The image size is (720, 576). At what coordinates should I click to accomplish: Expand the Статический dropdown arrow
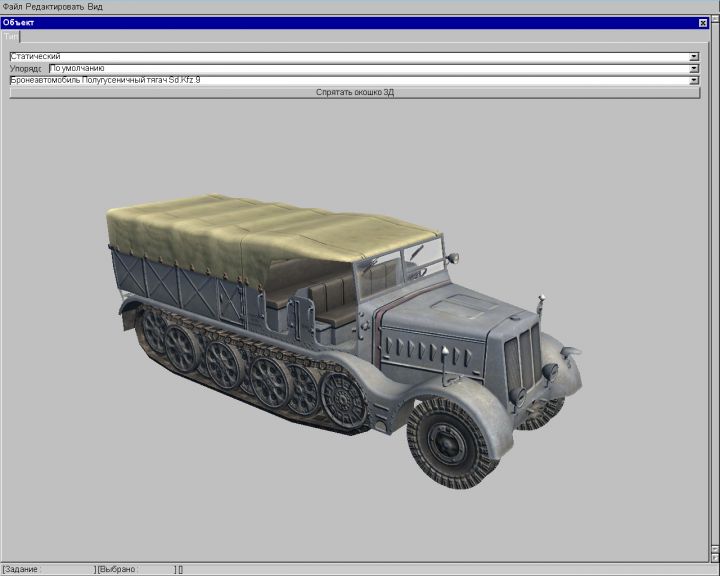(x=694, y=57)
